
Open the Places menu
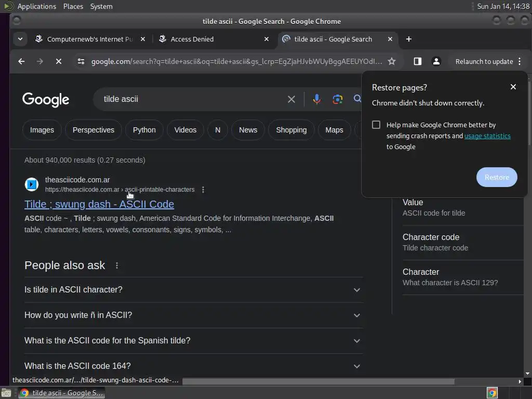tap(73, 6)
